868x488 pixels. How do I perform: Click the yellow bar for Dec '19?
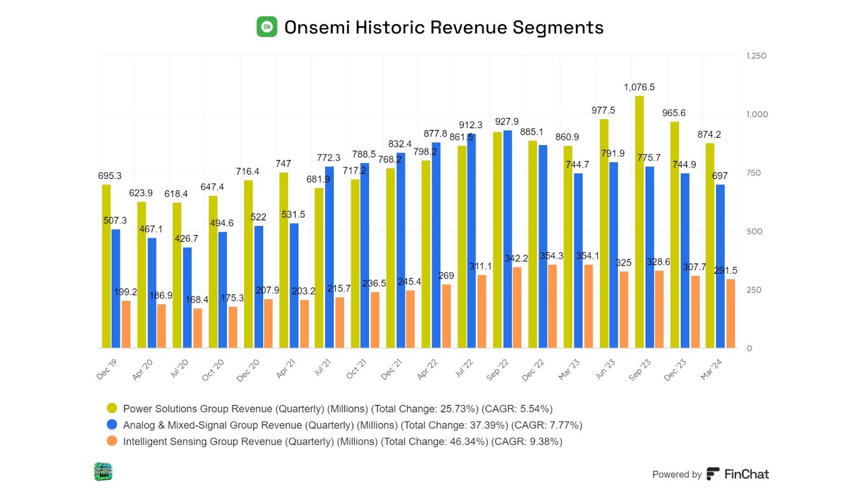coord(106,266)
